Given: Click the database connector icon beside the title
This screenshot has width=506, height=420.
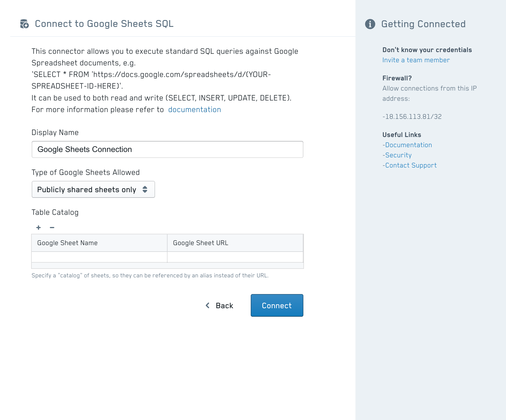Looking at the screenshot, I should (24, 24).
